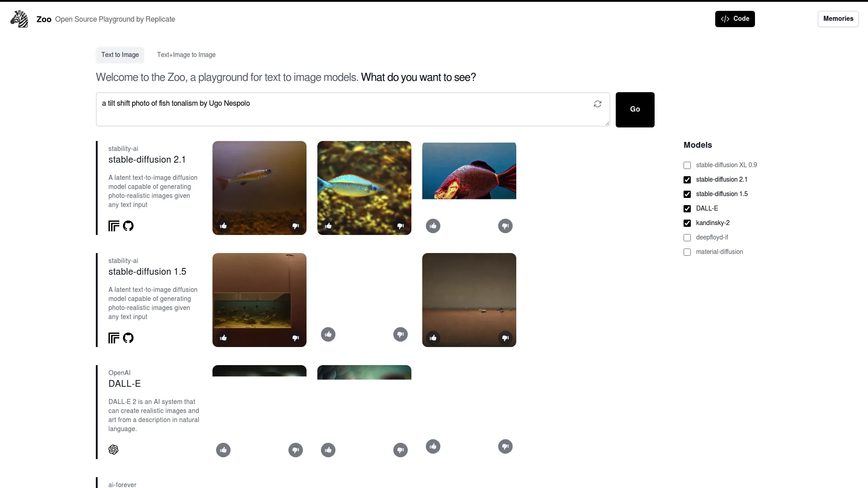
Task: Click the refresh prompt icon in the input box
Action: pyautogui.click(x=597, y=103)
